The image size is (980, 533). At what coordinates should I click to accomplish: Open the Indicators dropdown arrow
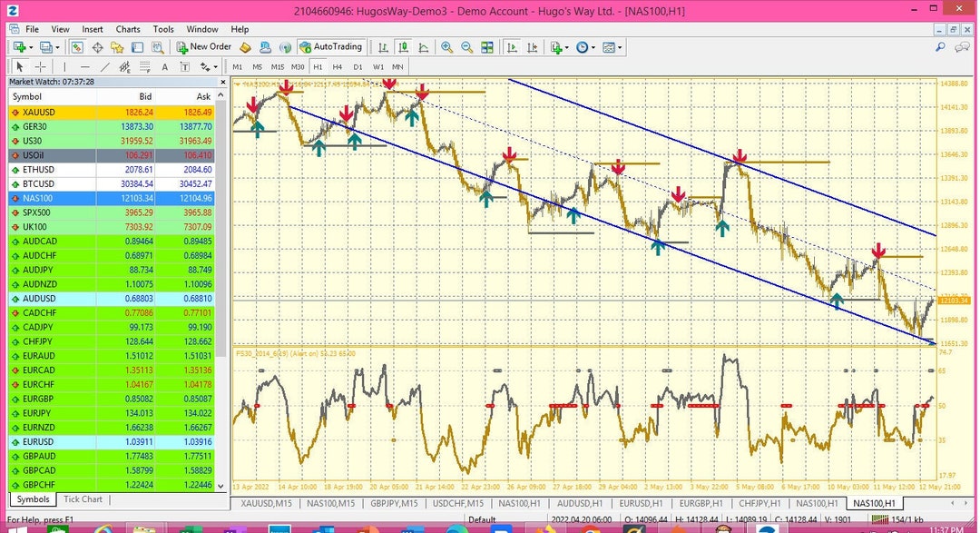(566, 46)
